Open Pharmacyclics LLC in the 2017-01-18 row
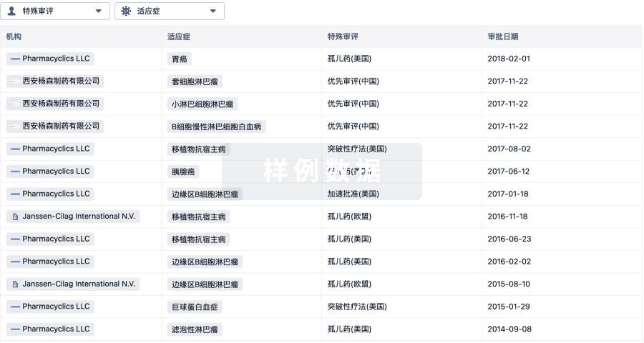This screenshot has height=343, width=644. 56,194
